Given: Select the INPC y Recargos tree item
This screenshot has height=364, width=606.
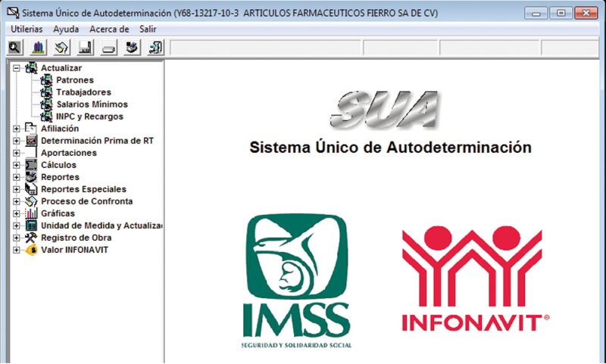Looking at the screenshot, I should (89, 117).
